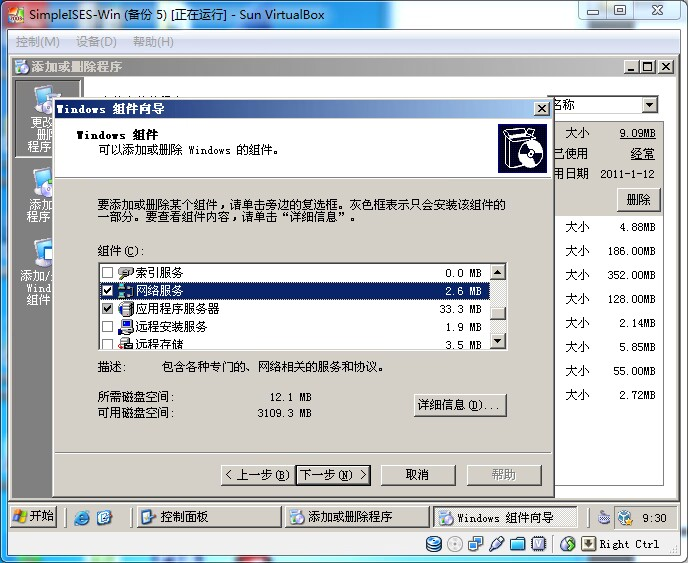This screenshot has height=563, width=688.
Task: Open 详细信息(D)... details button
Action: [459, 405]
